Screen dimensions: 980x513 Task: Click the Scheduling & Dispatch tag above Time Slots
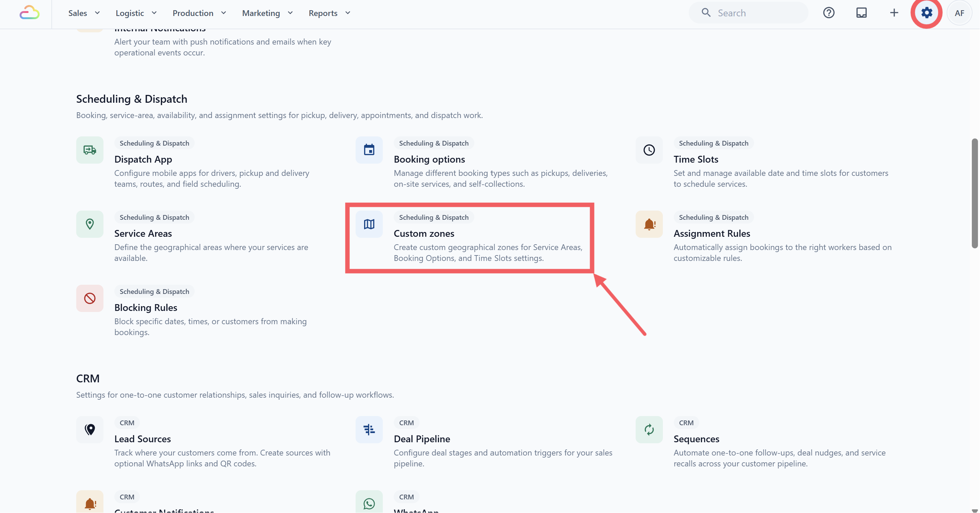(x=713, y=143)
